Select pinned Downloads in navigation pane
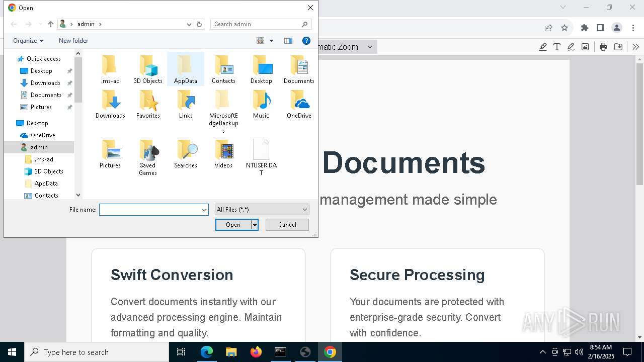Viewport: 644px width, 362px height. 45,83
